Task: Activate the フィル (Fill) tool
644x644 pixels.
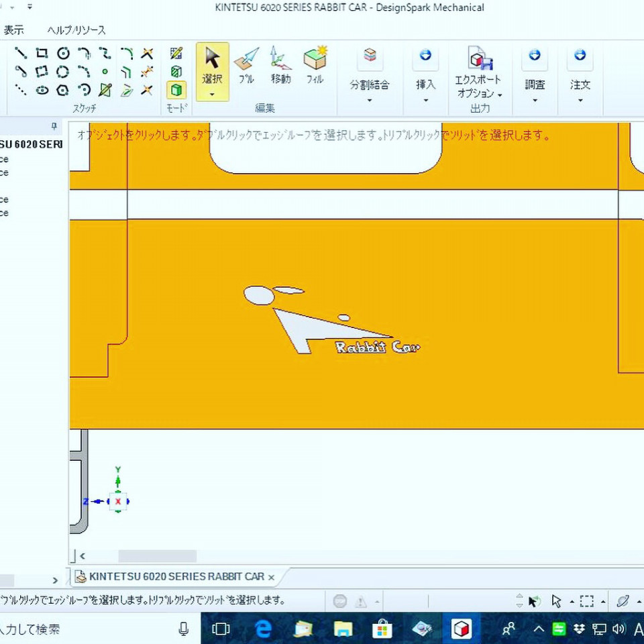Action: click(x=315, y=65)
